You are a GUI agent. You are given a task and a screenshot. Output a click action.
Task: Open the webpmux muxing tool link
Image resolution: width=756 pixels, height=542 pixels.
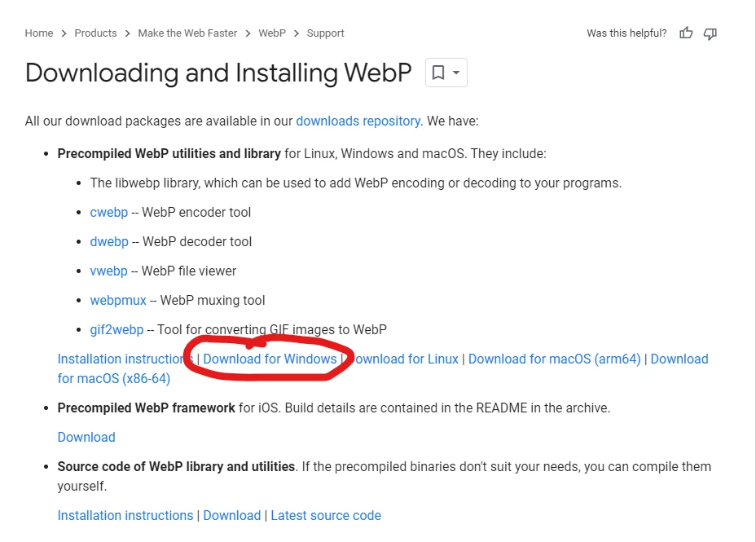[118, 301]
